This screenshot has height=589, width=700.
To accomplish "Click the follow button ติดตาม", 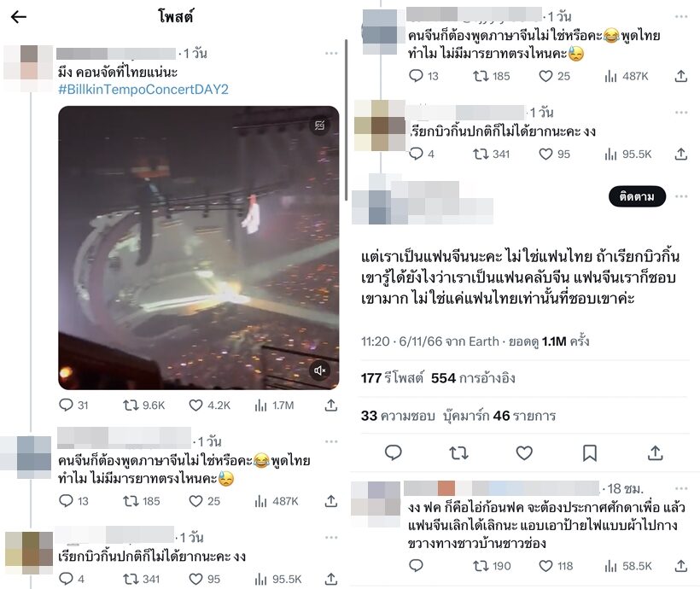I will (637, 196).
